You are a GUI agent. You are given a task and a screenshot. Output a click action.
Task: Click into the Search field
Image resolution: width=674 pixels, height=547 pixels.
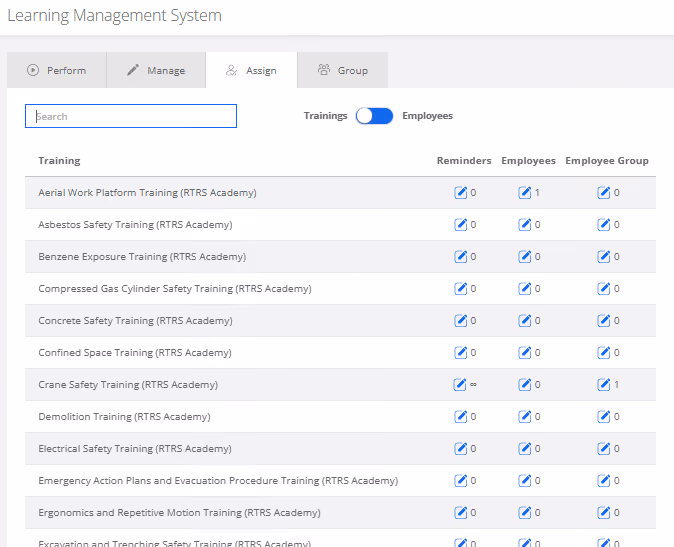(131, 116)
